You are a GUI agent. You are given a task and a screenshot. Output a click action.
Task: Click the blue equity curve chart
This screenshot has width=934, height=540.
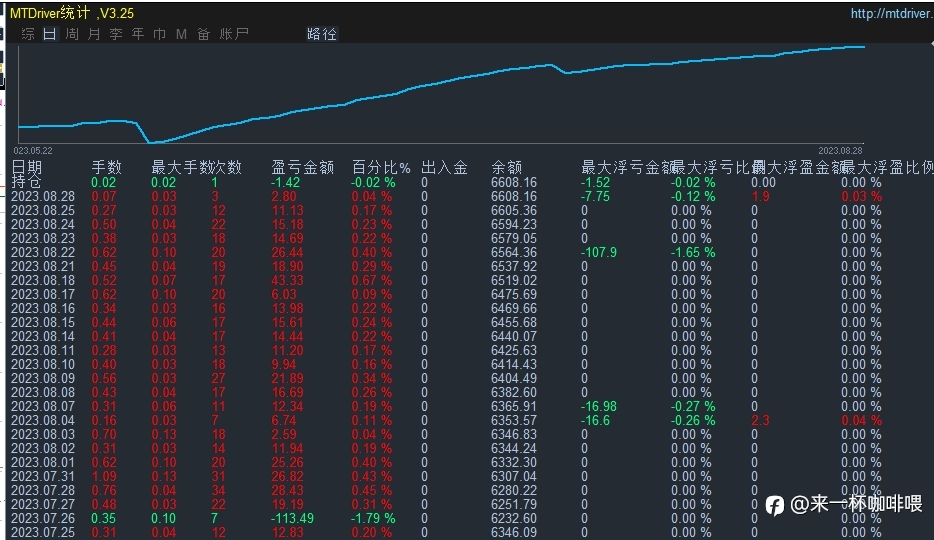click(441, 93)
